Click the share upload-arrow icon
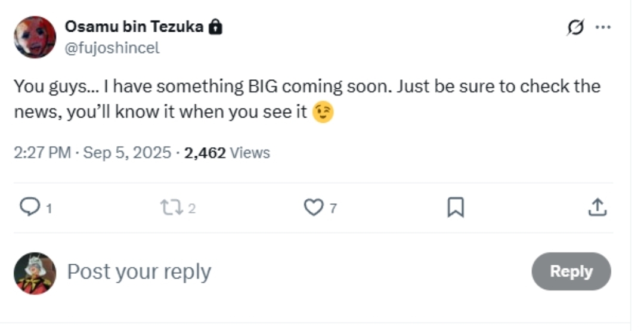Screen dimensions: 644x331 597,208
